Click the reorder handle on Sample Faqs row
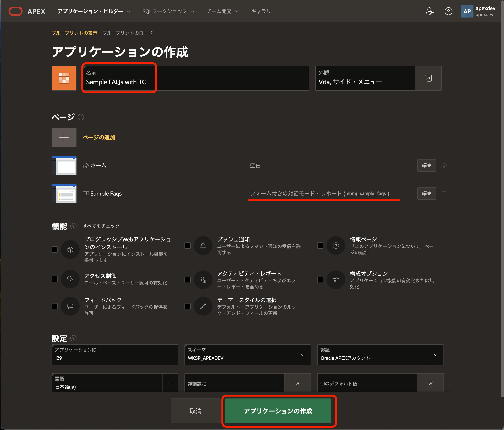 pyautogui.click(x=444, y=194)
